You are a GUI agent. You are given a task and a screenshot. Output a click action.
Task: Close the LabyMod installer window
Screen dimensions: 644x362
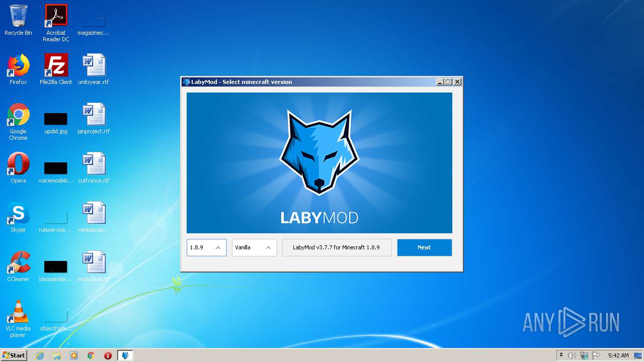[x=457, y=82]
